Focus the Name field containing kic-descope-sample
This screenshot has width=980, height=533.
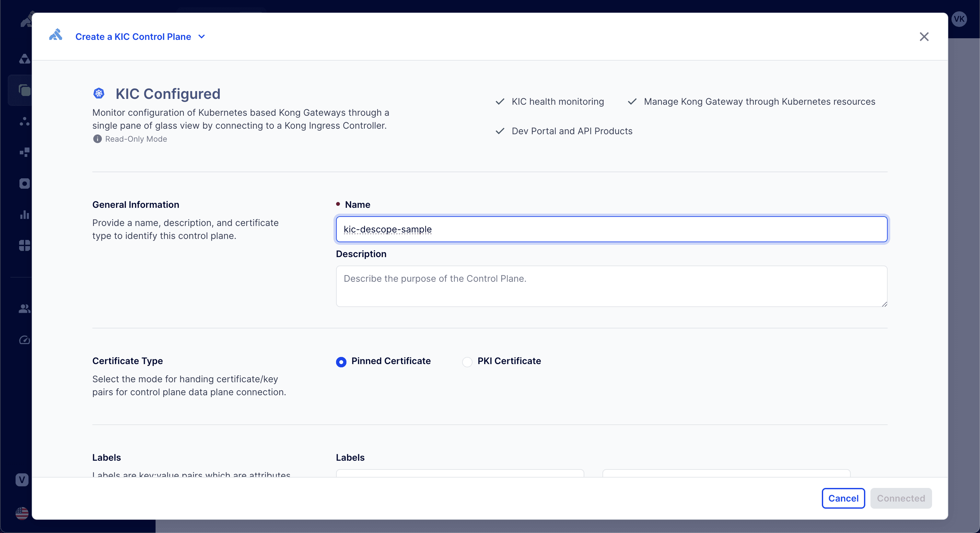coord(611,229)
